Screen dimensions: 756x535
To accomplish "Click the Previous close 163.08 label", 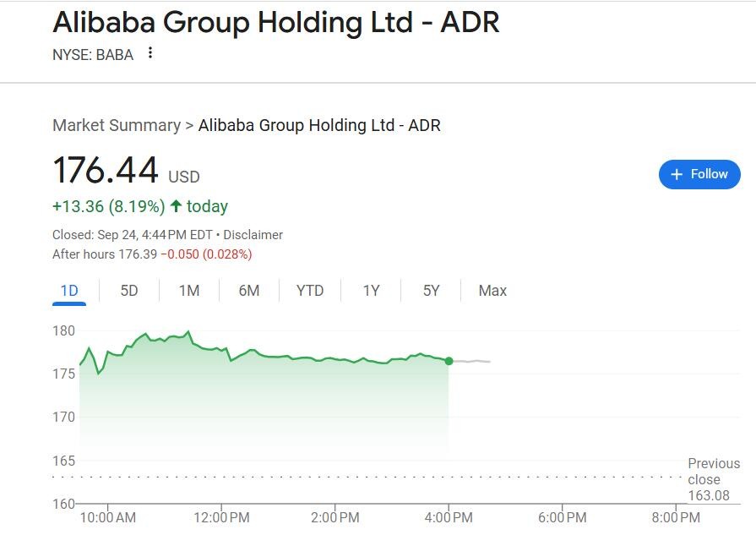I will 713,479.
